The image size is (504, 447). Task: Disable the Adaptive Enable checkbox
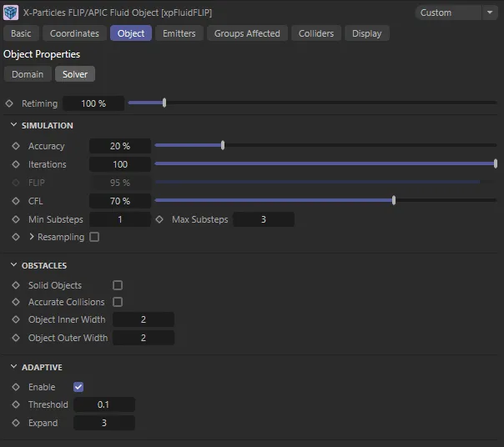(78, 387)
